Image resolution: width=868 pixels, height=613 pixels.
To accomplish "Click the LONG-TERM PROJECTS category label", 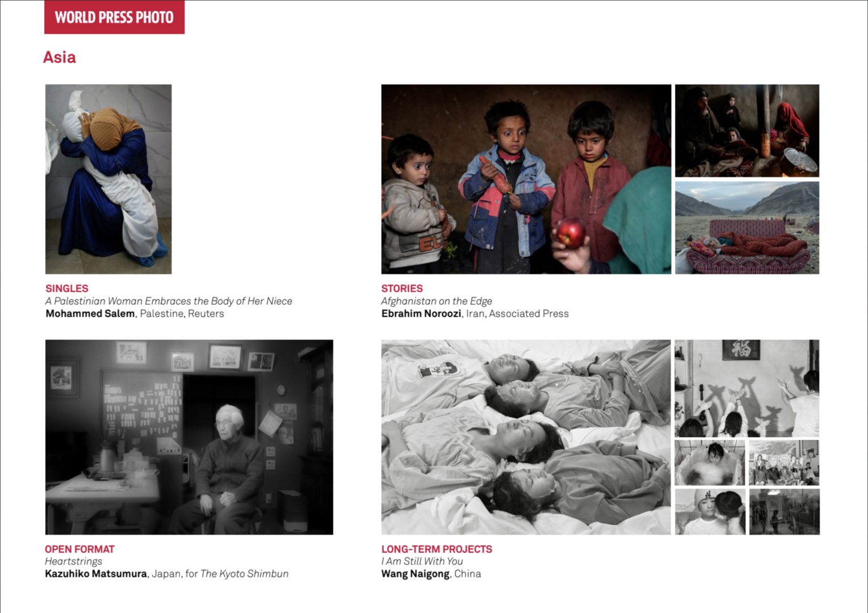I will point(437,549).
